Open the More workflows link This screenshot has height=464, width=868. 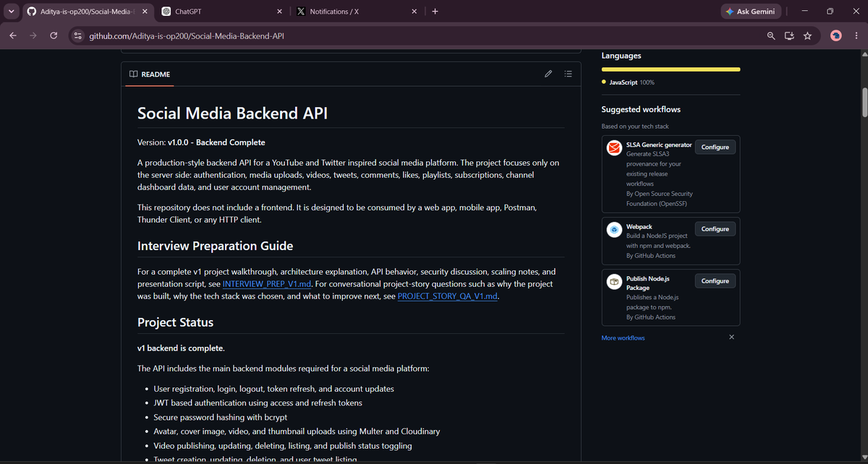click(623, 338)
